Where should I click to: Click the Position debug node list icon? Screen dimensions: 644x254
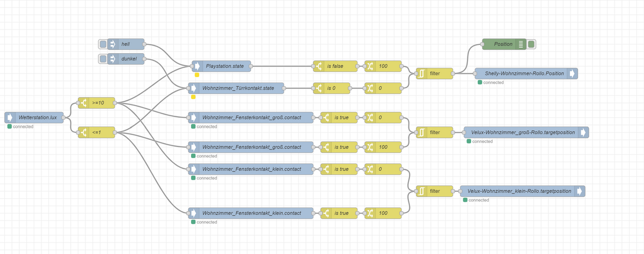pyautogui.click(x=520, y=44)
